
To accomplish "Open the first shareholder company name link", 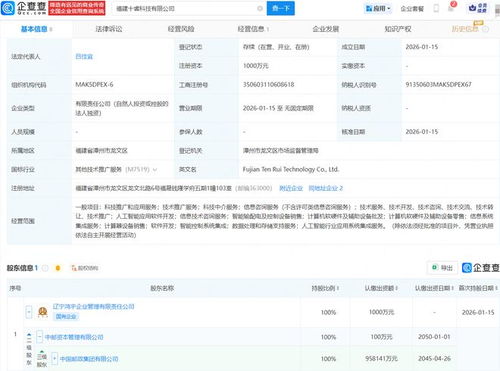I will [93, 306].
